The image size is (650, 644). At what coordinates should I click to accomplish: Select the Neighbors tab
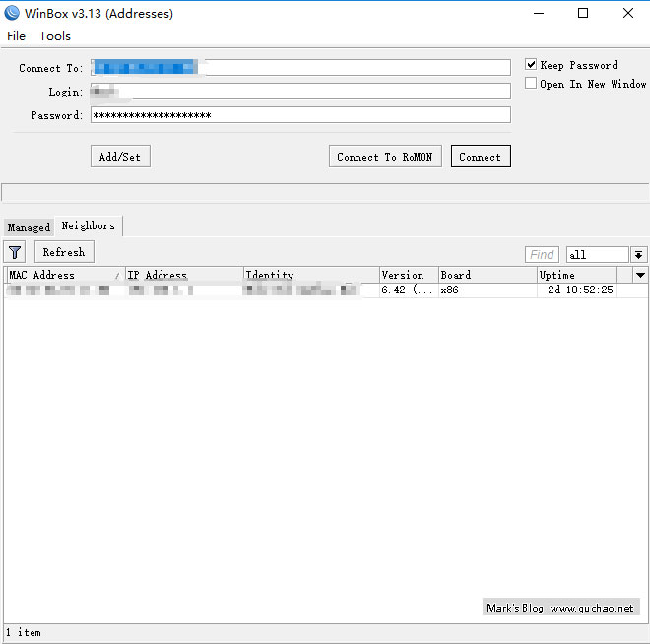coord(89,225)
